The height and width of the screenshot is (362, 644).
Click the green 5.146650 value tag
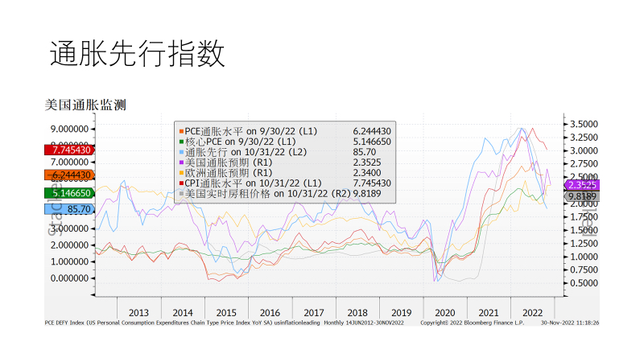(x=71, y=193)
